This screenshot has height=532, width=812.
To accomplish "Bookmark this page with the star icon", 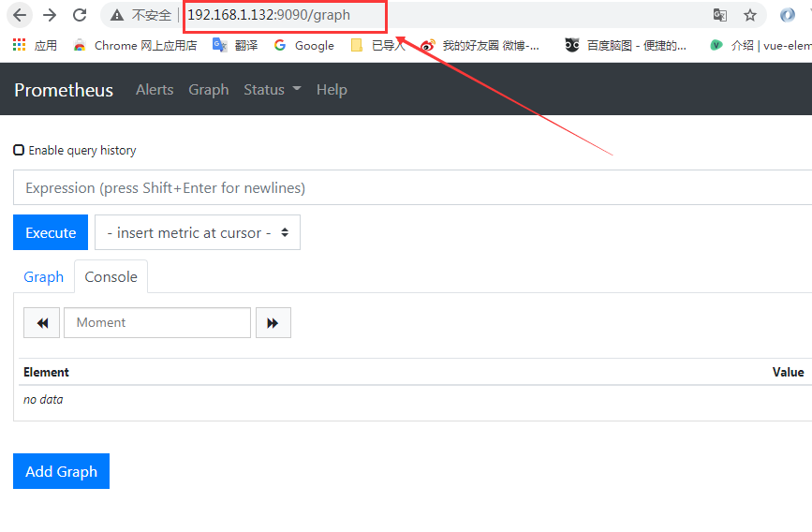I will point(750,15).
